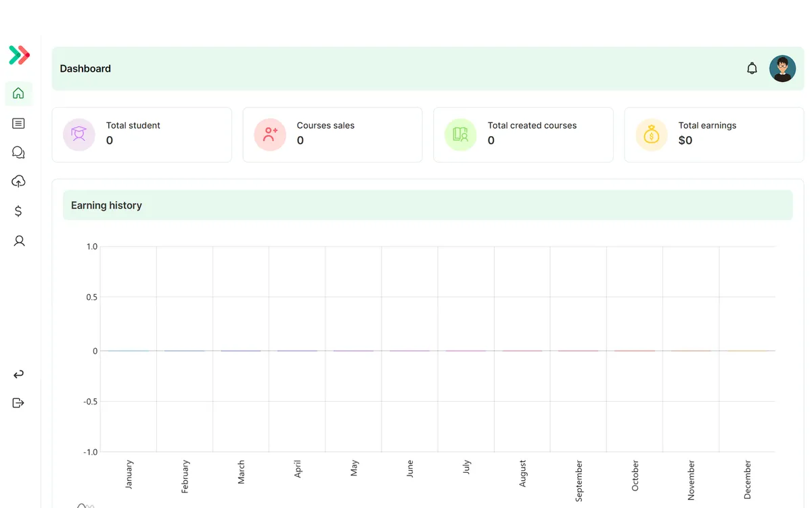Image resolution: width=812 pixels, height=508 pixels.
Task: Select the Total student card label
Action: pyautogui.click(x=133, y=125)
